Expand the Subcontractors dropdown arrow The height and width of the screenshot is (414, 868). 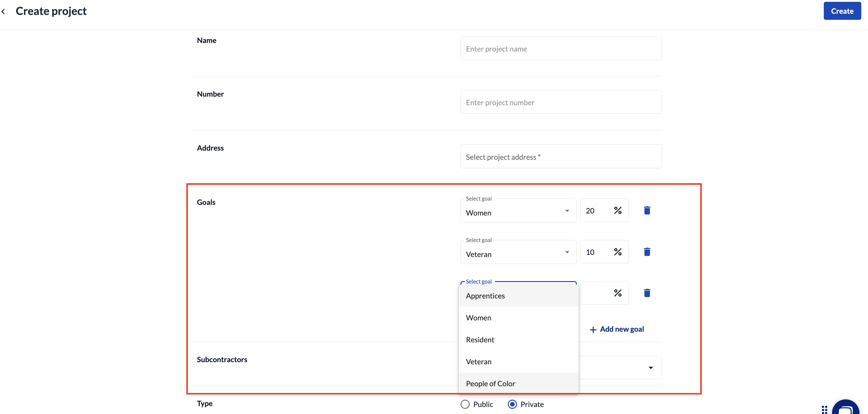tap(650, 368)
